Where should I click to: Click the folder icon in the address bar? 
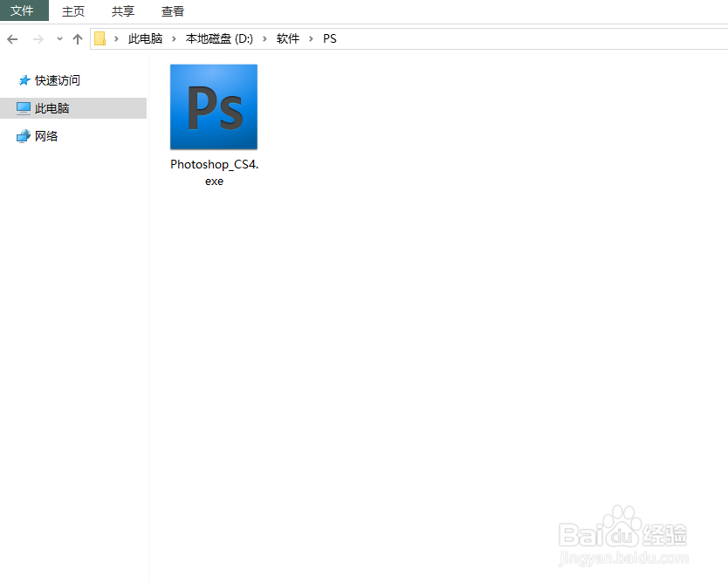click(x=100, y=38)
